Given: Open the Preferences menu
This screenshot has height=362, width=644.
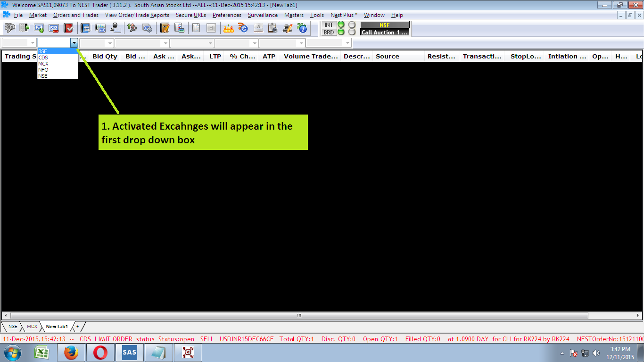Looking at the screenshot, I should click(x=227, y=15).
